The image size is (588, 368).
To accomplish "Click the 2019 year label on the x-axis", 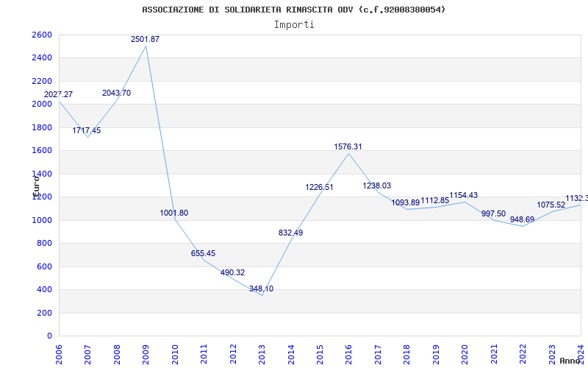I will [x=436, y=355].
